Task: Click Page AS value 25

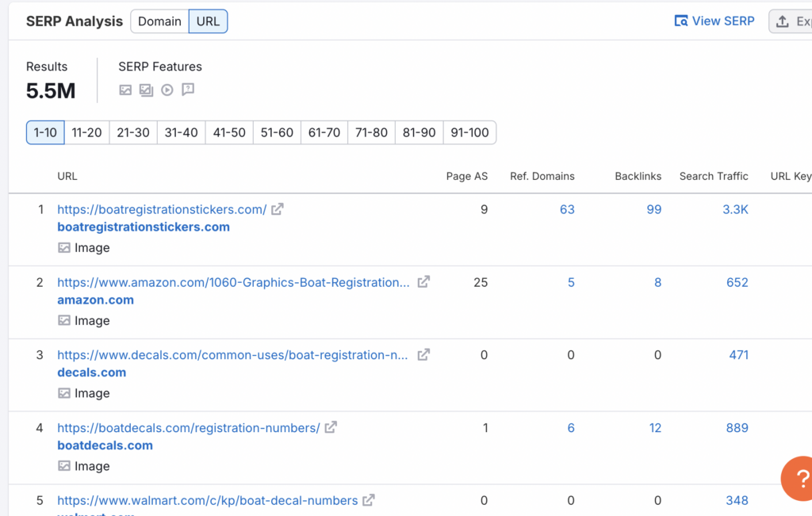Action: tap(481, 282)
